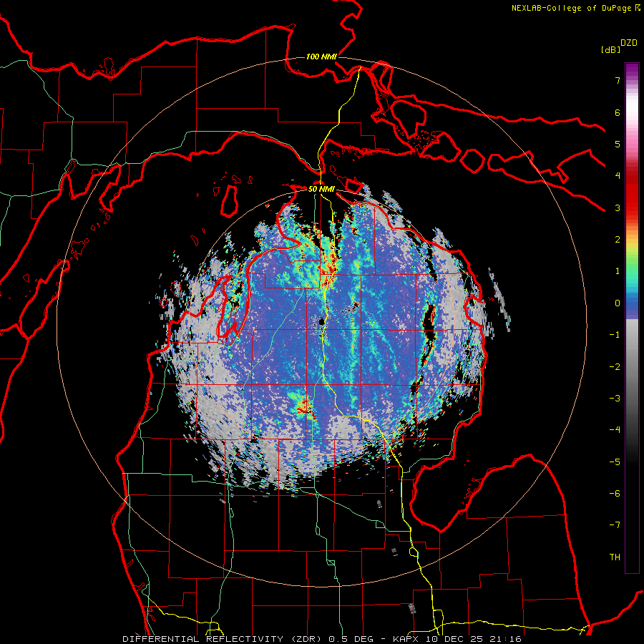Select the -7 value on the color scale

click(615, 525)
